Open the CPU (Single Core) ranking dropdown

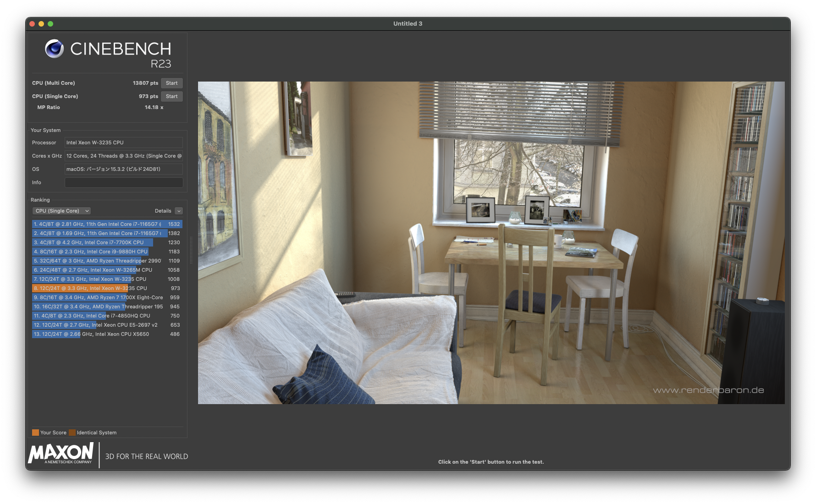click(61, 211)
